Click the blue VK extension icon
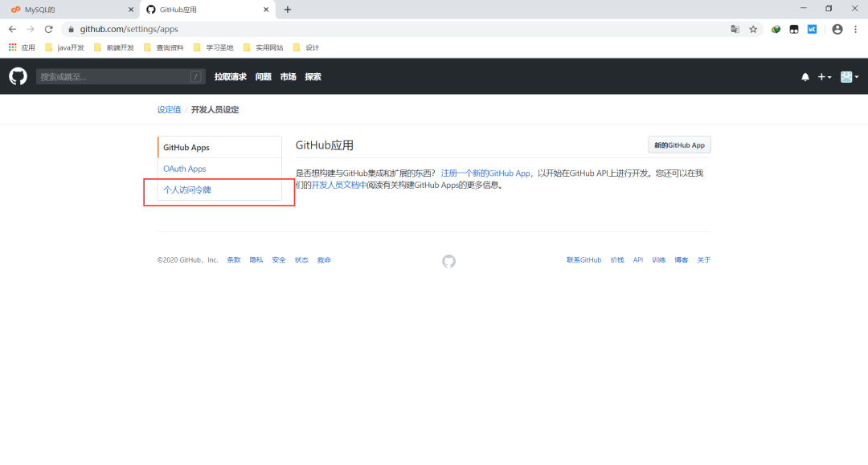The width and height of the screenshot is (868, 465). (x=812, y=29)
